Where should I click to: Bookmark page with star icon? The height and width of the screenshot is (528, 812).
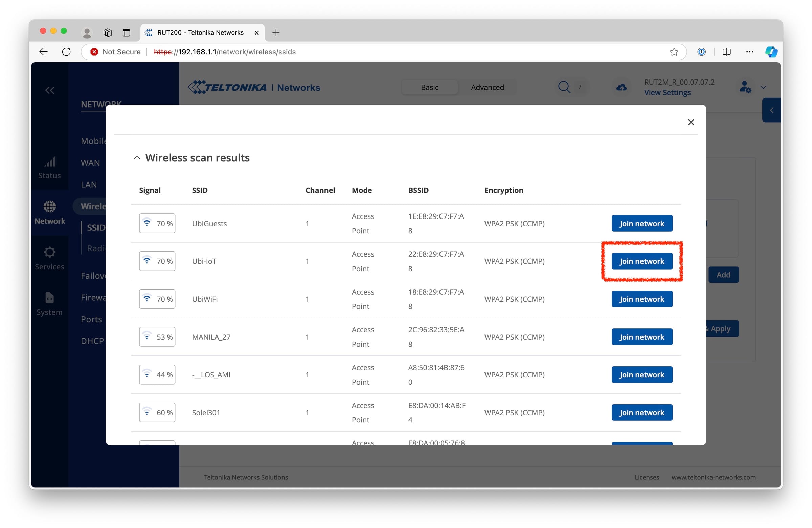pos(674,52)
